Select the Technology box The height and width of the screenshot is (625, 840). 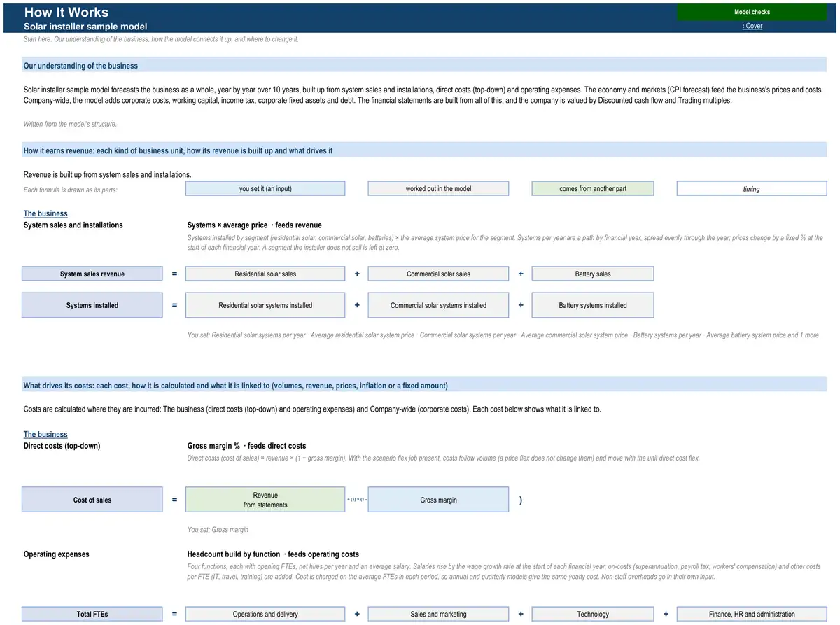pos(593,615)
